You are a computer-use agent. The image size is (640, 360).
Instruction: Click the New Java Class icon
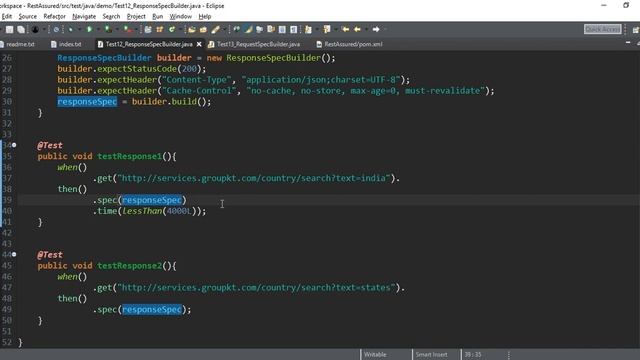click(171, 29)
